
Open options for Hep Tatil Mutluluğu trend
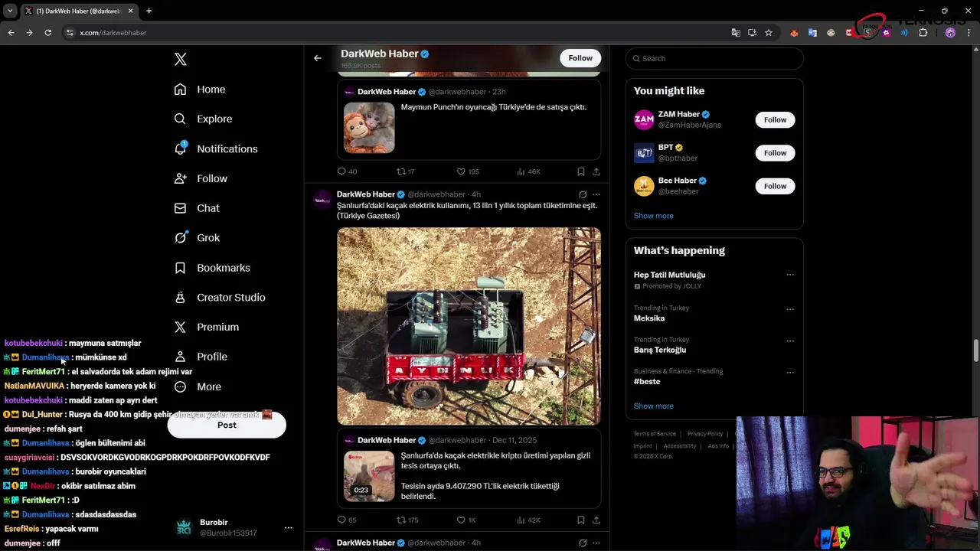pyautogui.click(x=790, y=275)
